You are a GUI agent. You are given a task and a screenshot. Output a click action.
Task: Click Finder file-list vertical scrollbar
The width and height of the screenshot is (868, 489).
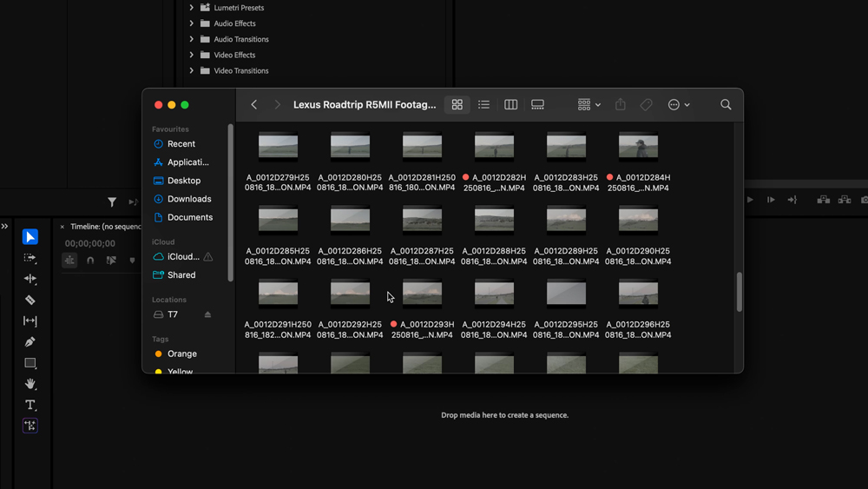pos(739,292)
